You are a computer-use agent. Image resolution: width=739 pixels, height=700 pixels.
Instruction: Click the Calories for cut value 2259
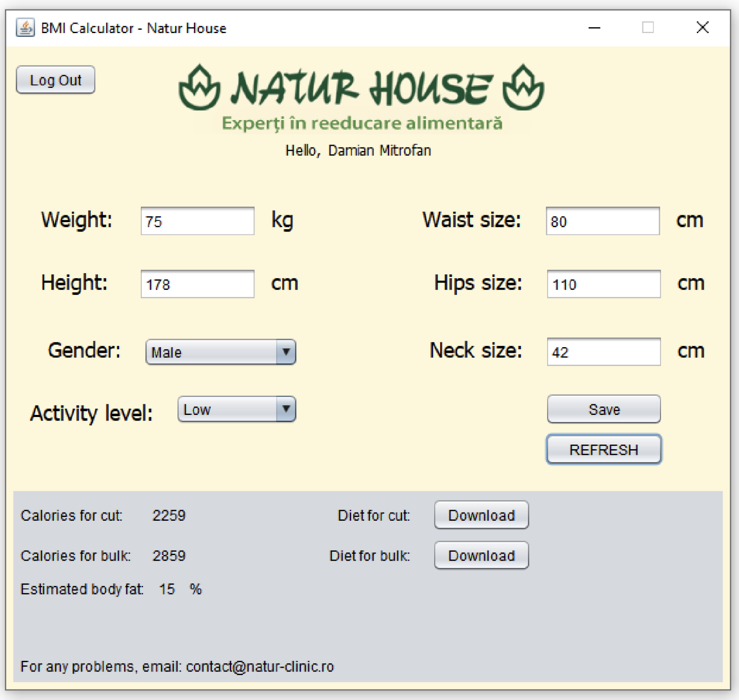click(x=169, y=515)
